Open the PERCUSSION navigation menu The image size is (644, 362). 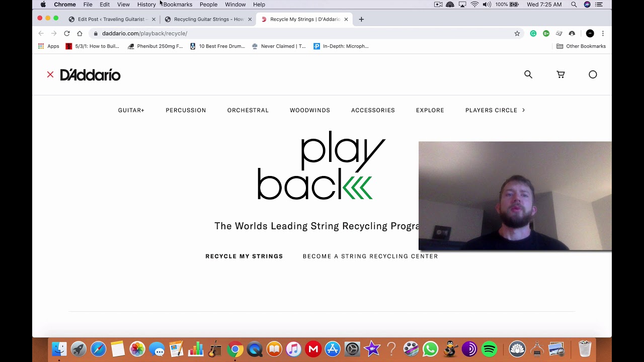[186, 110]
